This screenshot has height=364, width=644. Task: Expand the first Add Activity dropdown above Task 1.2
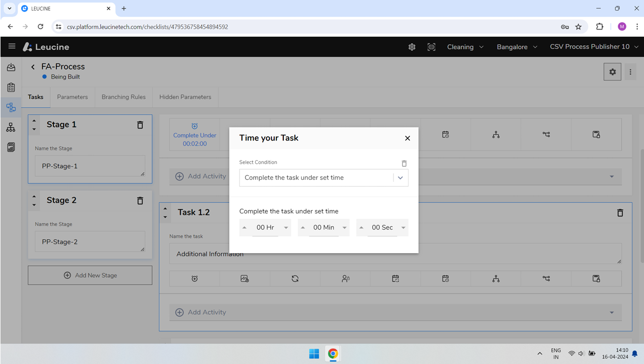612,177
